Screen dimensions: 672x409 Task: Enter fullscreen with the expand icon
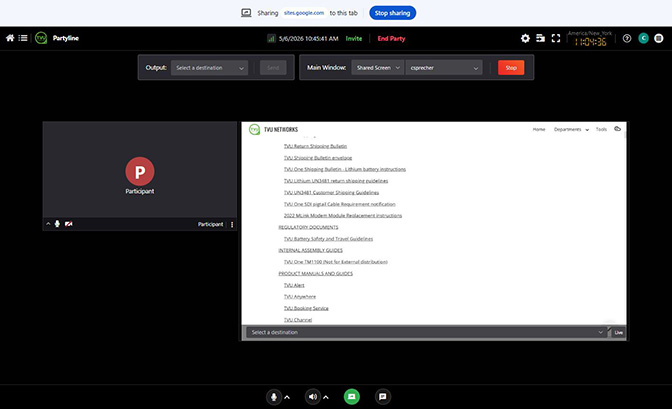(x=556, y=38)
